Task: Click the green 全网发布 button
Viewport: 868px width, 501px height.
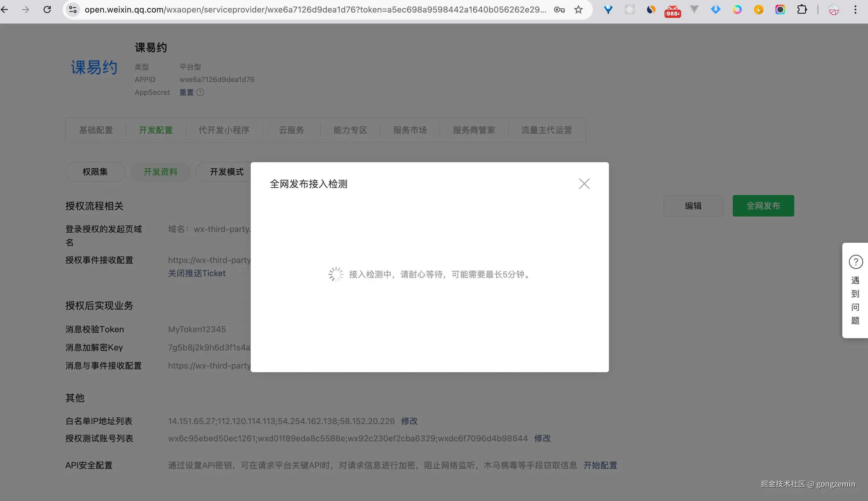Action: 763,206
